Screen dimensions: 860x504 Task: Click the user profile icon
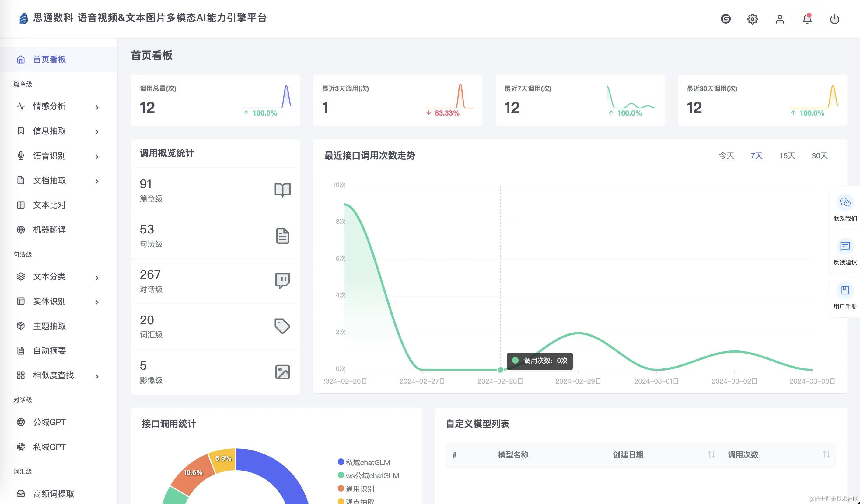779,19
